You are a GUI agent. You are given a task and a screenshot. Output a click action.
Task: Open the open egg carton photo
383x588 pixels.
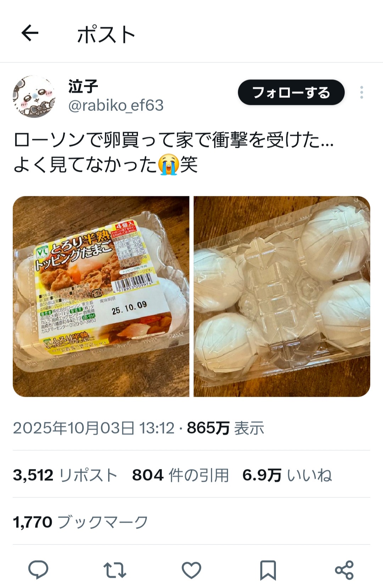pyautogui.click(x=282, y=296)
